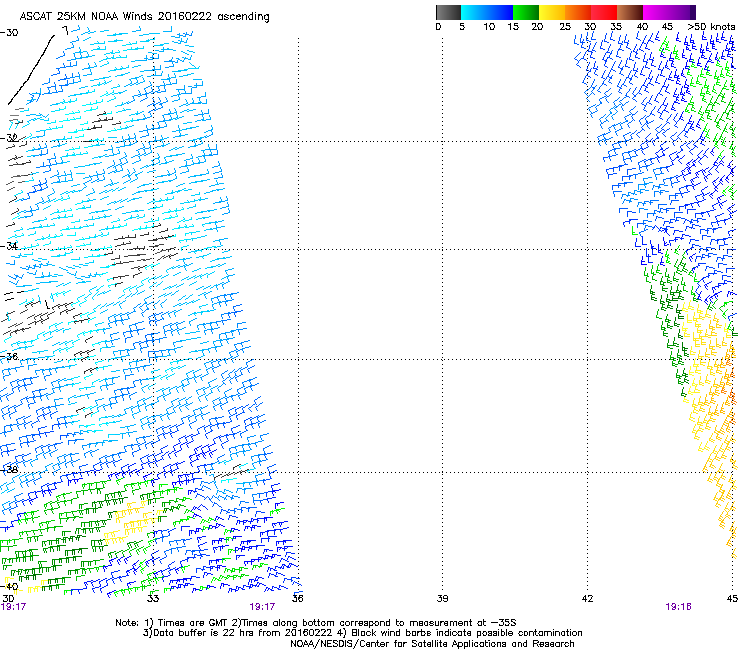Screen dimensions: 740x650
Task: Select the "-34" latitude axis label
Action: [9, 246]
